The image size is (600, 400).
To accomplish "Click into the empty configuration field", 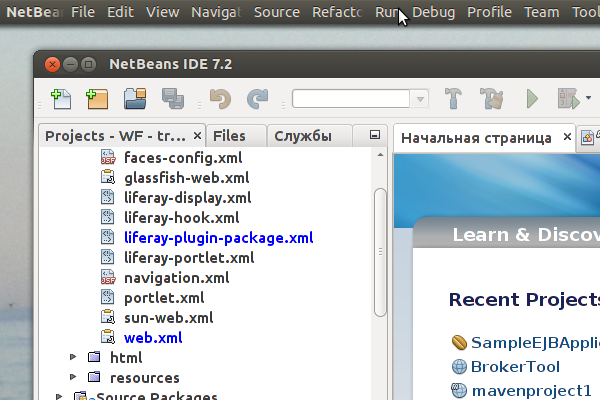I will (351, 99).
